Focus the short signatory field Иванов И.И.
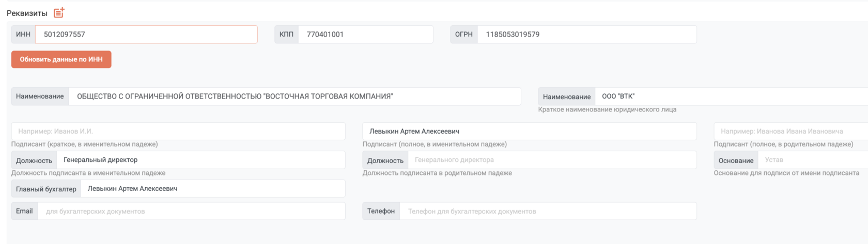 [x=178, y=131]
